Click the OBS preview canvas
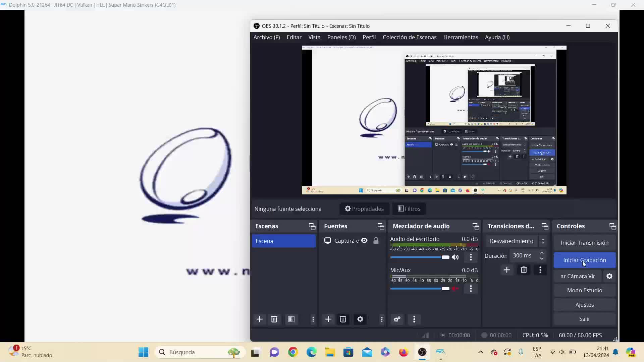 pos(434,120)
